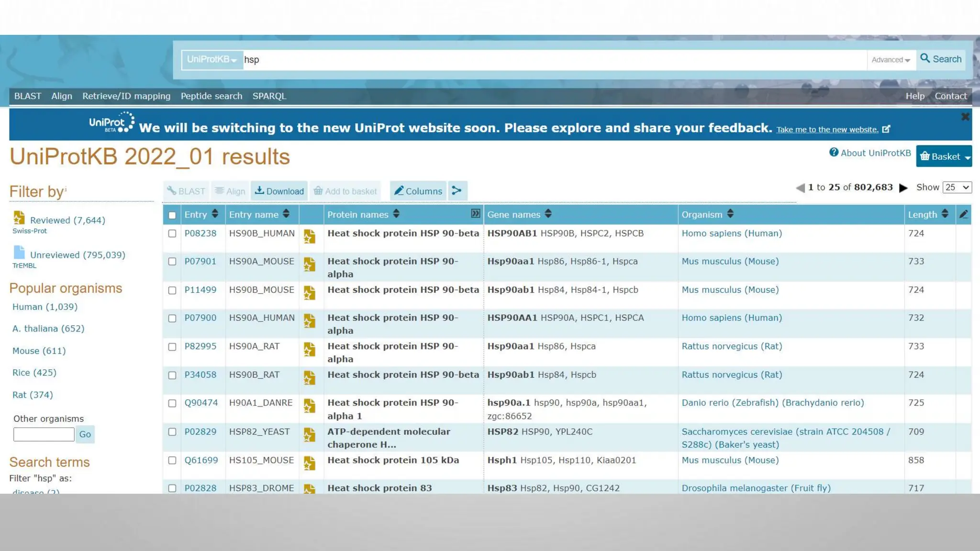Collapse Protein names column expand icon
This screenshot has width=980, height=551.
pyautogui.click(x=475, y=214)
